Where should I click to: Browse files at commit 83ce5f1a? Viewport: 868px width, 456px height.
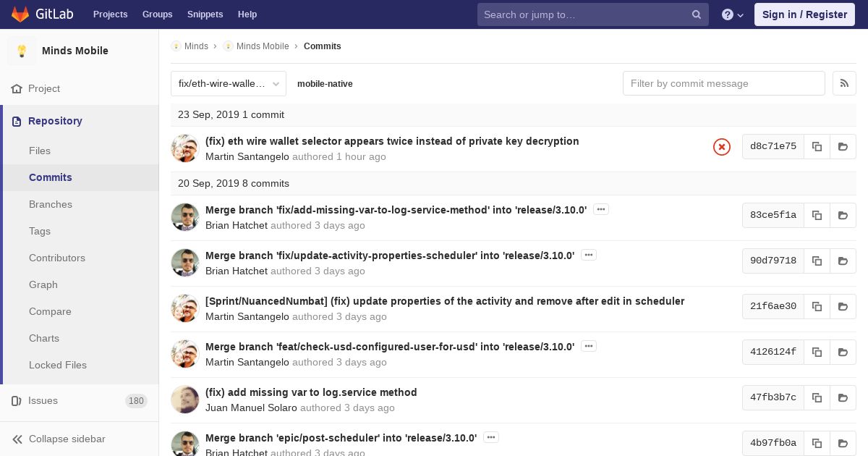[843, 215]
